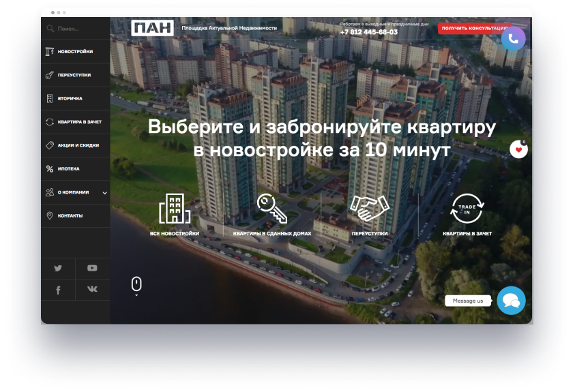Click the handshake icon above Переуступки

coord(370,208)
